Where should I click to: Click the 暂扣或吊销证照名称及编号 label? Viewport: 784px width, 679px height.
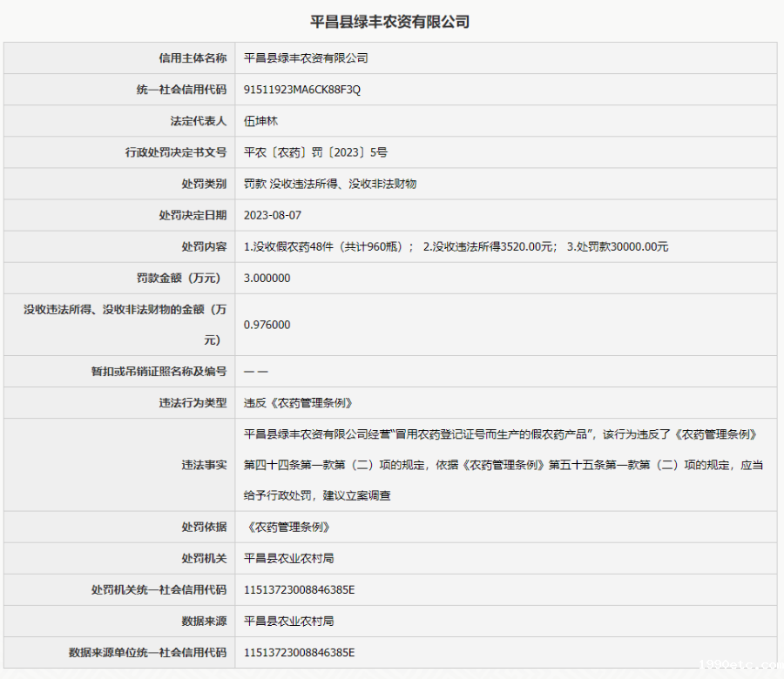pos(159,372)
